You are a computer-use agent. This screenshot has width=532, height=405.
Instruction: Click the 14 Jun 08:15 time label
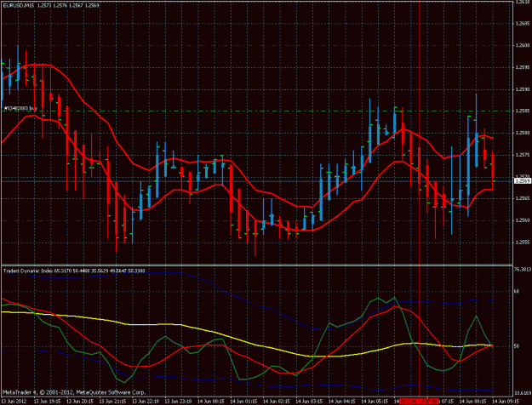click(x=473, y=402)
